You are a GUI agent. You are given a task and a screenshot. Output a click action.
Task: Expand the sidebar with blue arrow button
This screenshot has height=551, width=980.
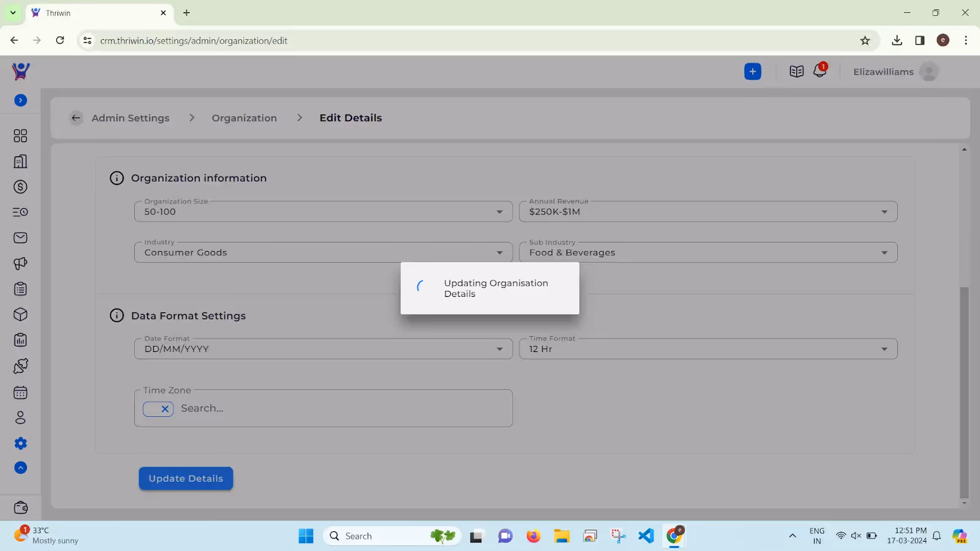[x=20, y=100]
